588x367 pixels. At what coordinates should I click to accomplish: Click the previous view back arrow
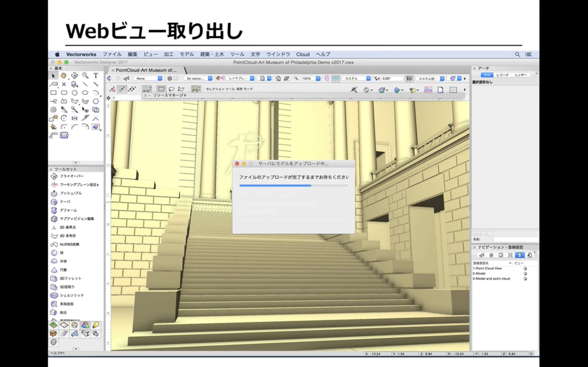(x=109, y=78)
